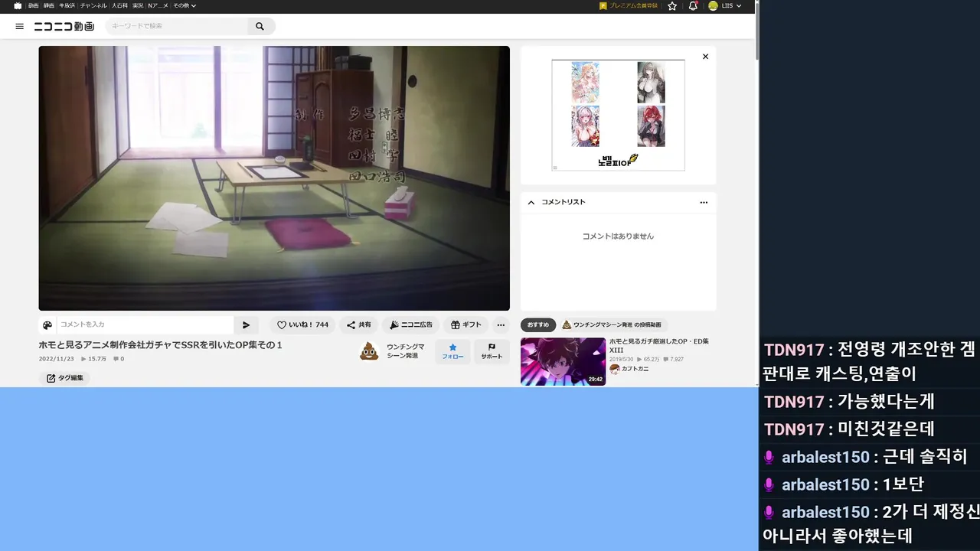
Task: Edit tags with タグ編集
Action: pos(64,378)
